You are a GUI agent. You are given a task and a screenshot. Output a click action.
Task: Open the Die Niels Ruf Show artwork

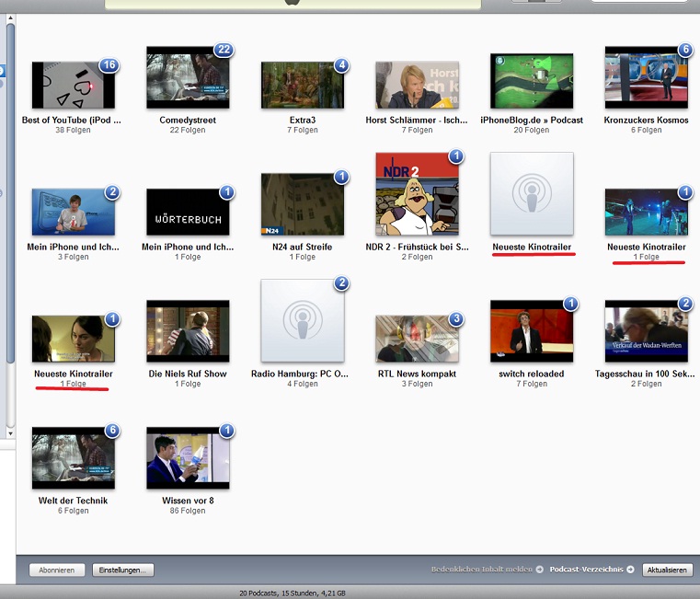point(188,331)
